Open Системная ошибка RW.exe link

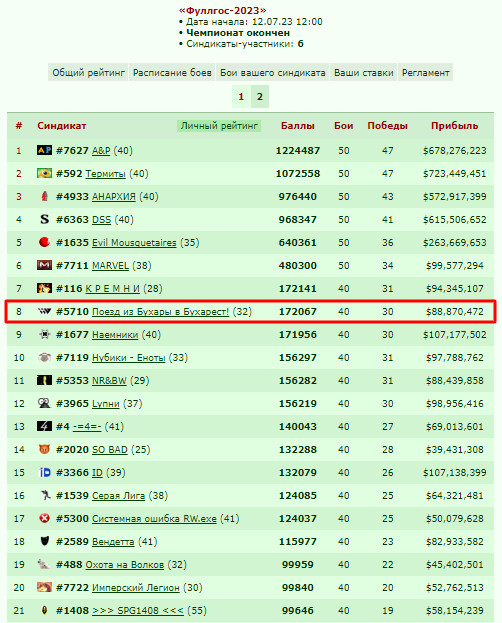154,519
